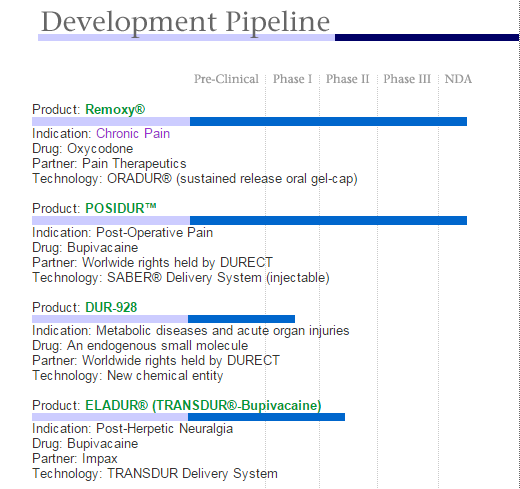This screenshot has width=520, height=489.
Task: Select the Phase III column header
Action: click(407, 79)
